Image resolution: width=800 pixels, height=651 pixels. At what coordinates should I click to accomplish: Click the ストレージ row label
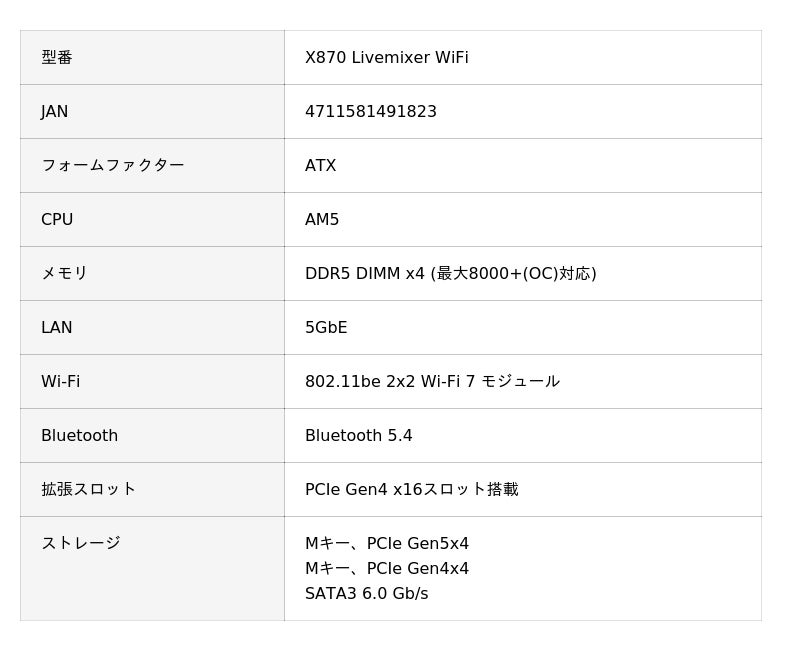coord(80,544)
